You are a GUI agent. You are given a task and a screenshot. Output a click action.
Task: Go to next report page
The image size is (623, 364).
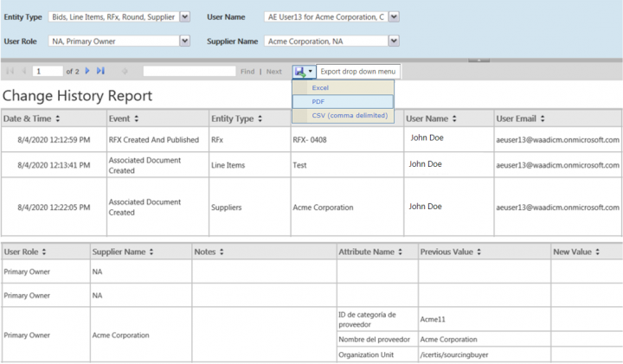87,71
